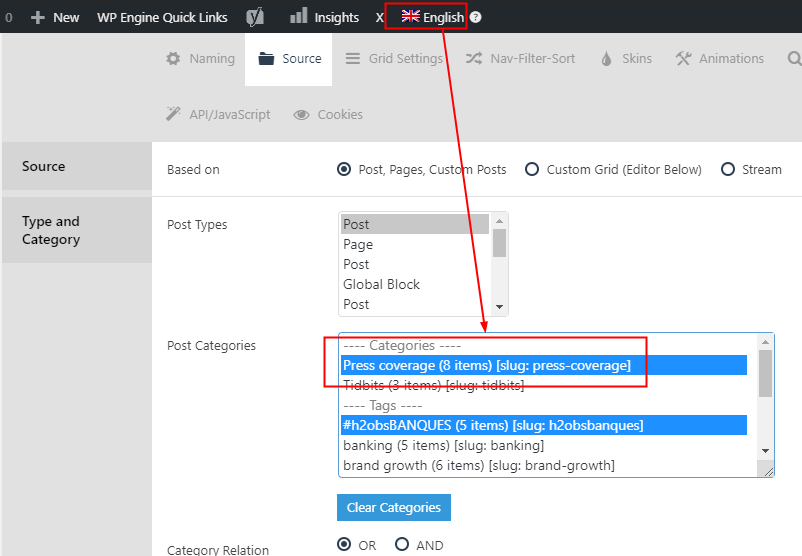Click the Post Categories scrollbar thumb
This screenshot has width=802, height=556.
[x=765, y=373]
